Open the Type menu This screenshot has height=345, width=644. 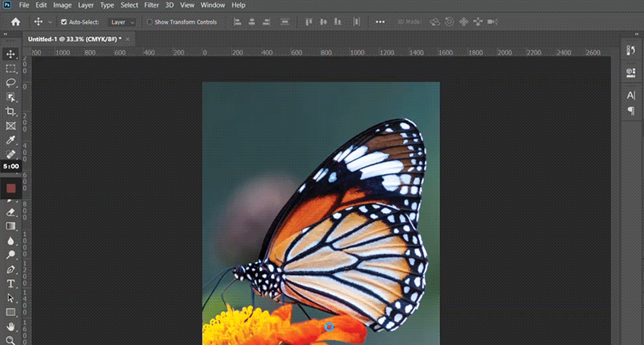(107, 5)
